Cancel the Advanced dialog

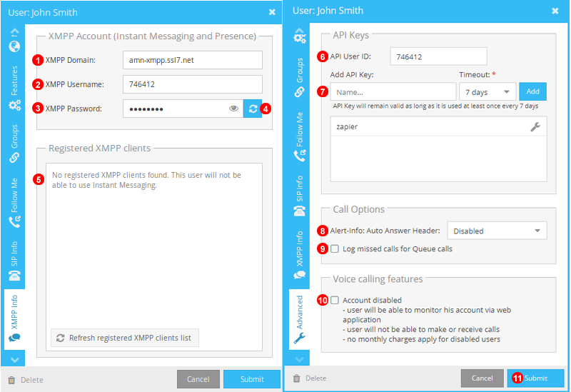[482, 378]
